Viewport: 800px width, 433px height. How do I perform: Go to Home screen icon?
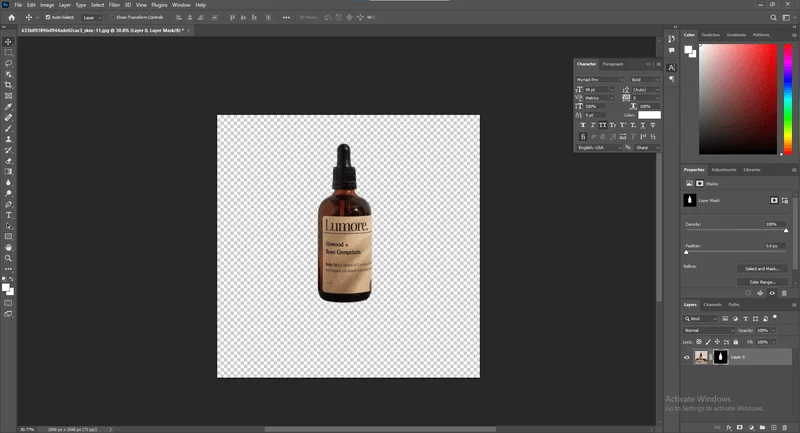(x=11, y=17)
